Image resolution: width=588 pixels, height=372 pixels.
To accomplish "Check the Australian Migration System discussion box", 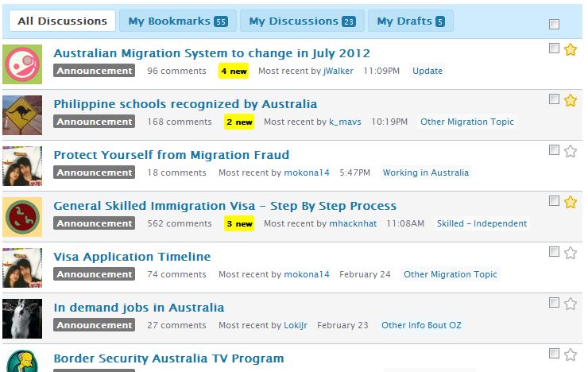I will tap(554, 48).
